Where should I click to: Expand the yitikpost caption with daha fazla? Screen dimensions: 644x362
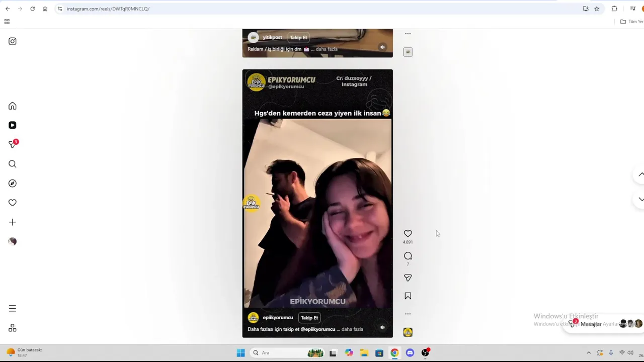coord(327,49)
